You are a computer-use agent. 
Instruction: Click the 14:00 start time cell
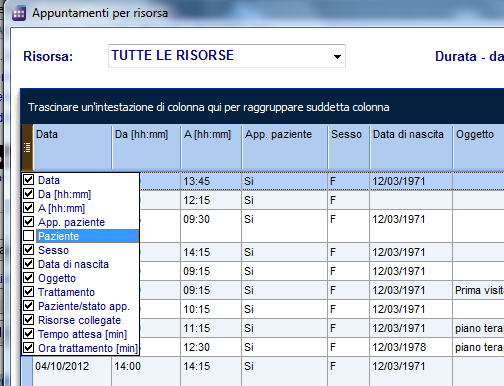[146, 371]
